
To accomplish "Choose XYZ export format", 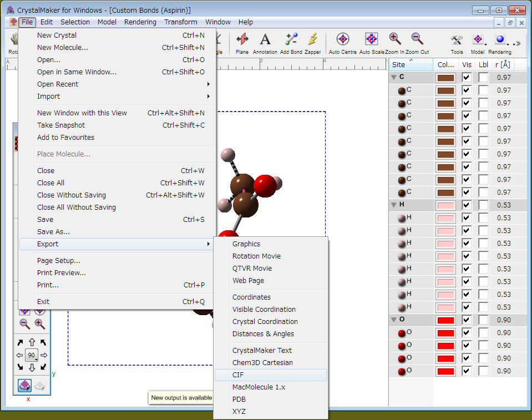I will (271, 412).
